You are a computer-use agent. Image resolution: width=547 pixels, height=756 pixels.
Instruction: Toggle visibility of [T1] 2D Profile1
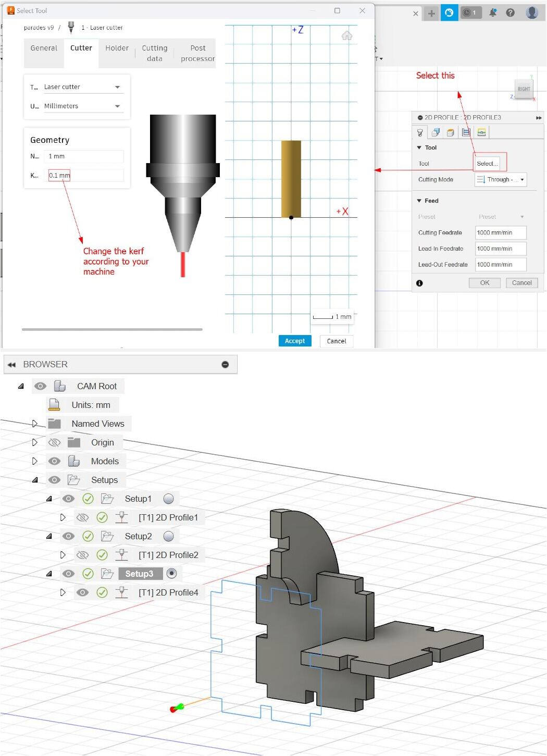pyautogui.click(x=83, y=517)
